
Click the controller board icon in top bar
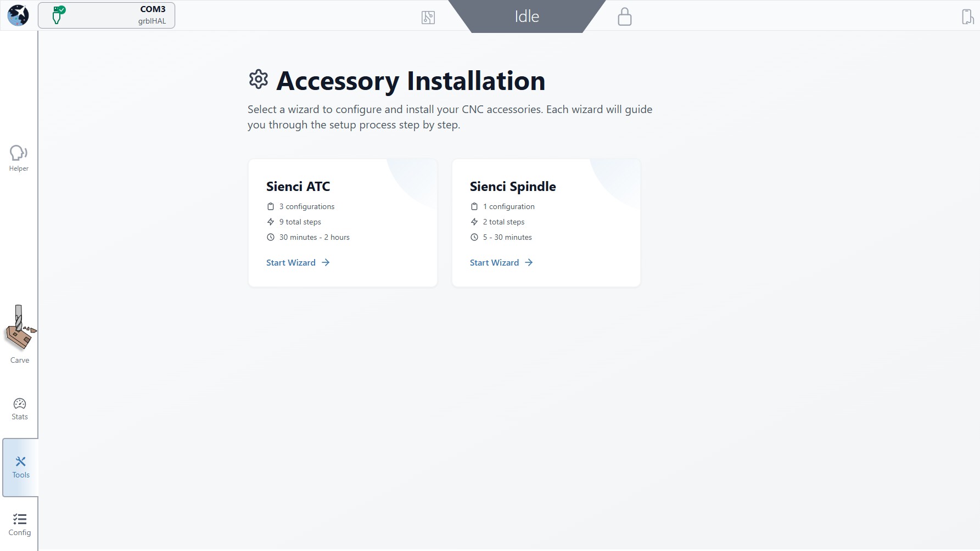click(428, 18)
